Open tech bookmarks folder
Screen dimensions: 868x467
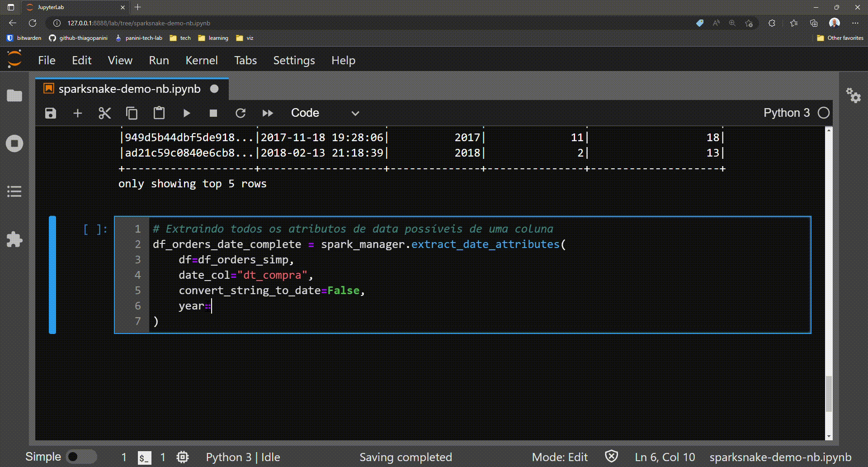pyautogui.click(x=180, y=38)
